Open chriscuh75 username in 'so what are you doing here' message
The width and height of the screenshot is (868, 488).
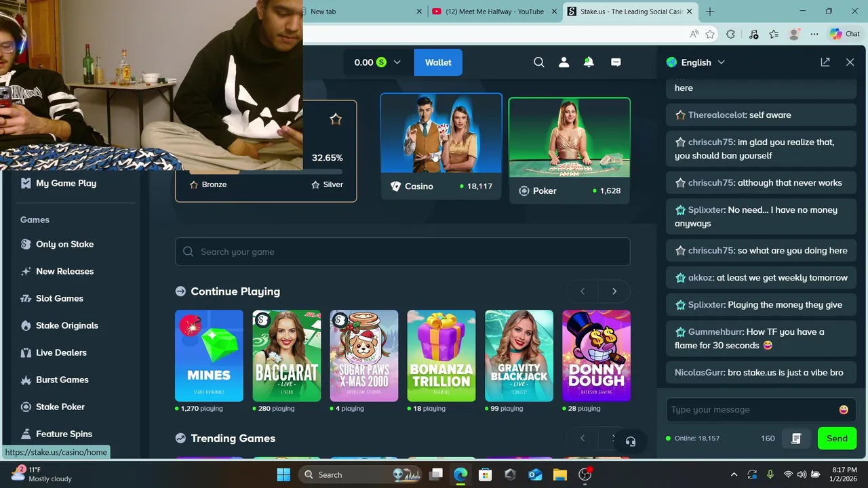pos(711,250)
